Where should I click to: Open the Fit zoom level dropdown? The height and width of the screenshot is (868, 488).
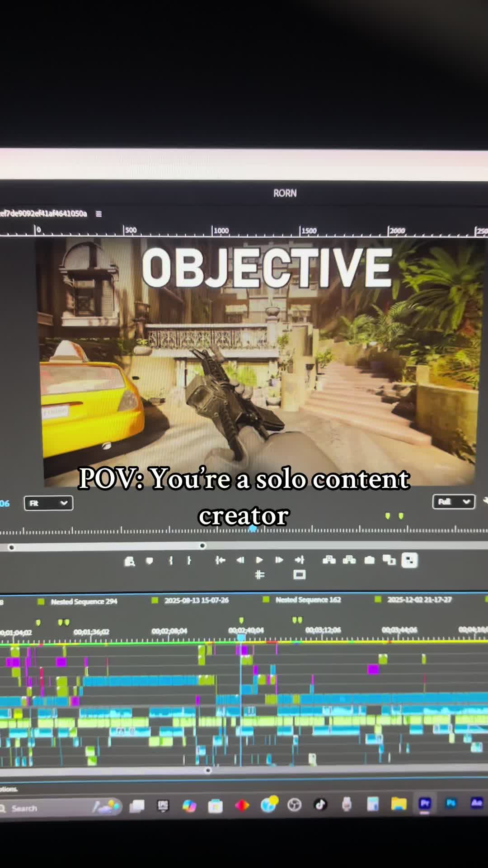(48, 503)
